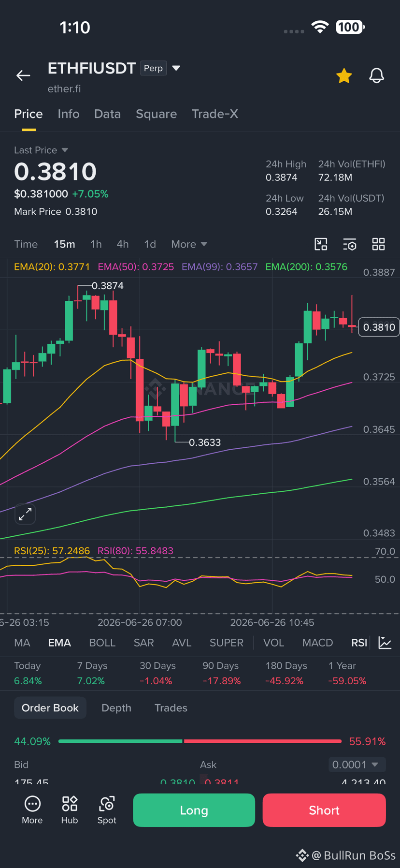Tap the 30 Days -1.04% value
400x868 pixels.
pos(156,681)
